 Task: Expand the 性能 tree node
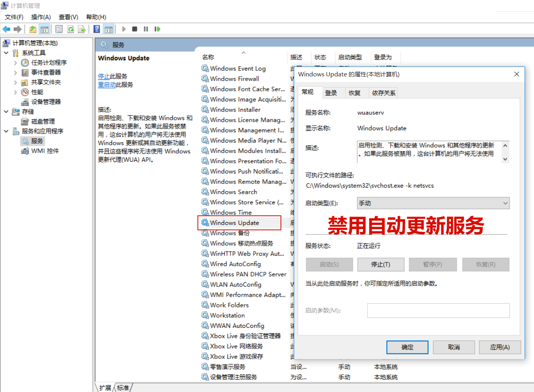point(15,92)
